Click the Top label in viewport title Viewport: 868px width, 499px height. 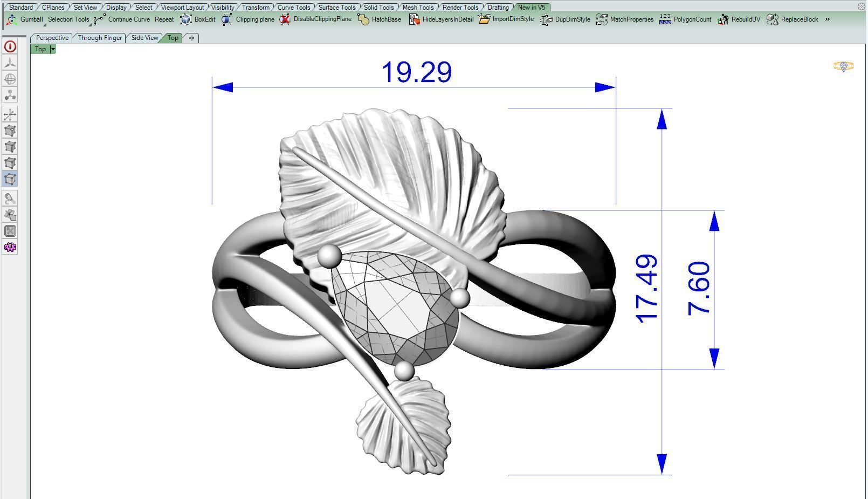40,49
